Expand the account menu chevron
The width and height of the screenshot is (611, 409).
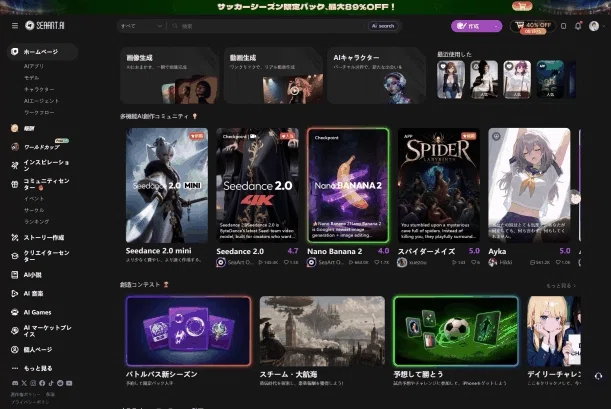(604, 26)
